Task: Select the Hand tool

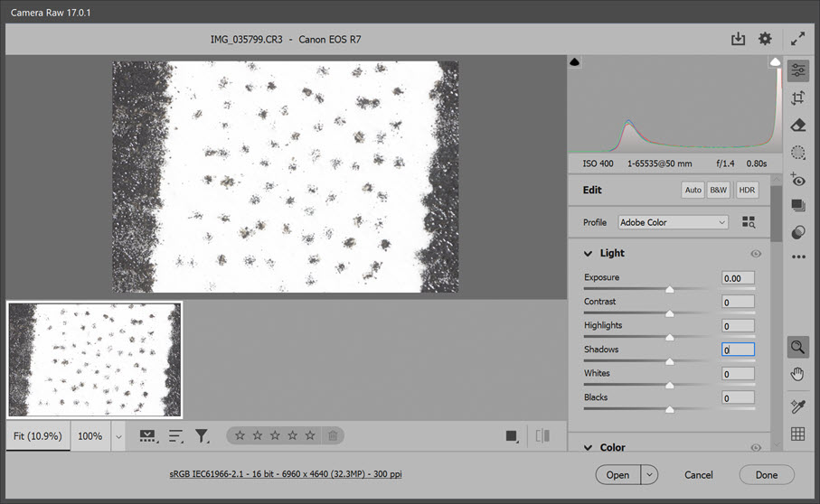Action: pyautogui.click(x=798, y=375)
